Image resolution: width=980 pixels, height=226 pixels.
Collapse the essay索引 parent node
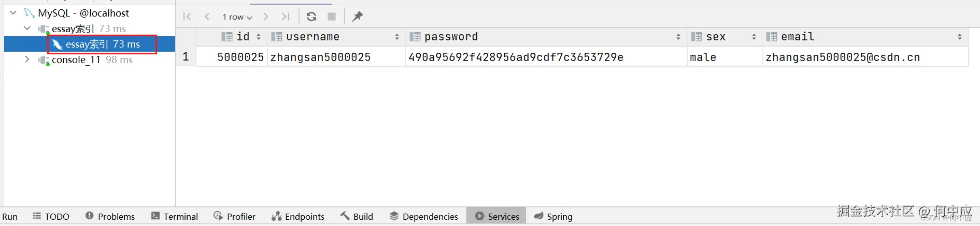[27, 28]
